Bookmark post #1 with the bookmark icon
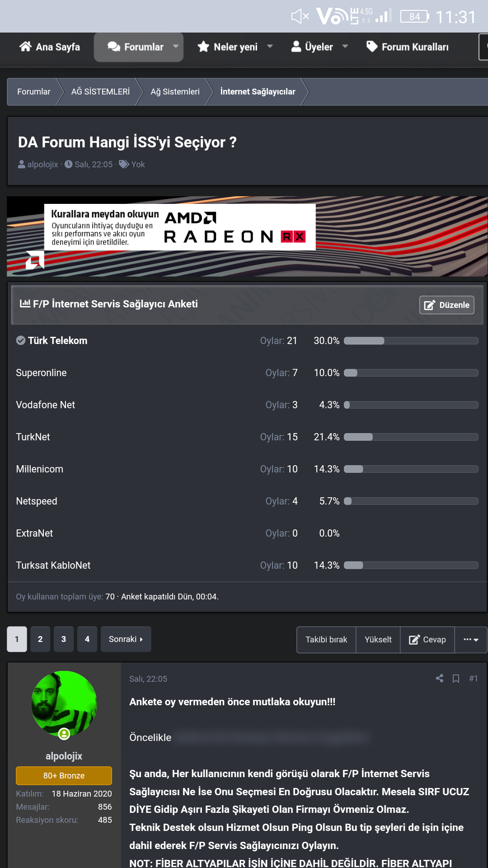The width and height of the screenshot is (488, 868). tap(456, 679)
